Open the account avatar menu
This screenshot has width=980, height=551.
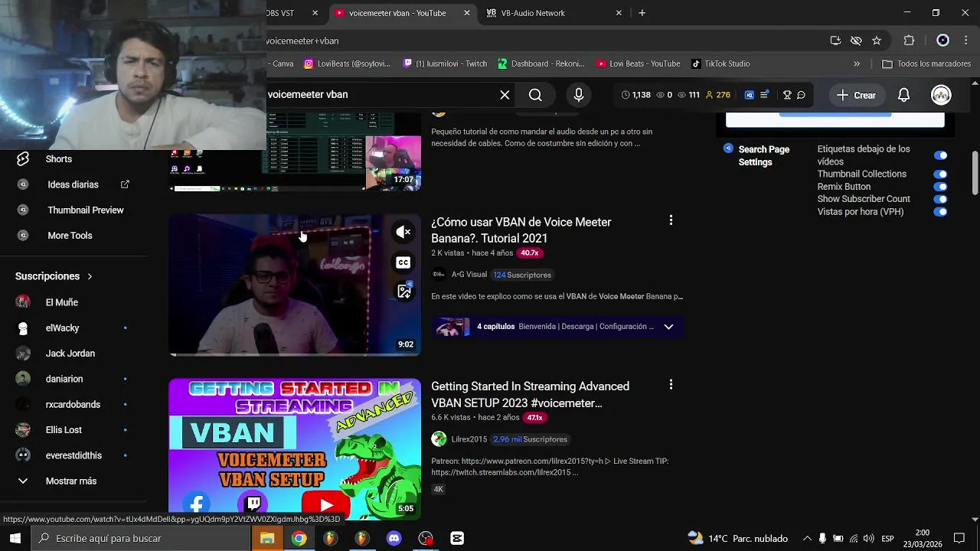(x=941, y=95)
